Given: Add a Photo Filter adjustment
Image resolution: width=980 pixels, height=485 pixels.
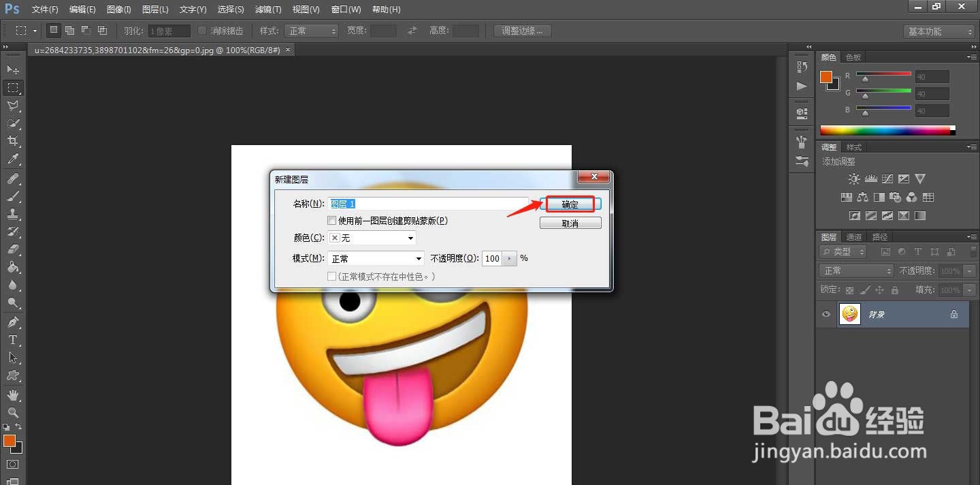Looking at the screenshot, I should (895, 198).
